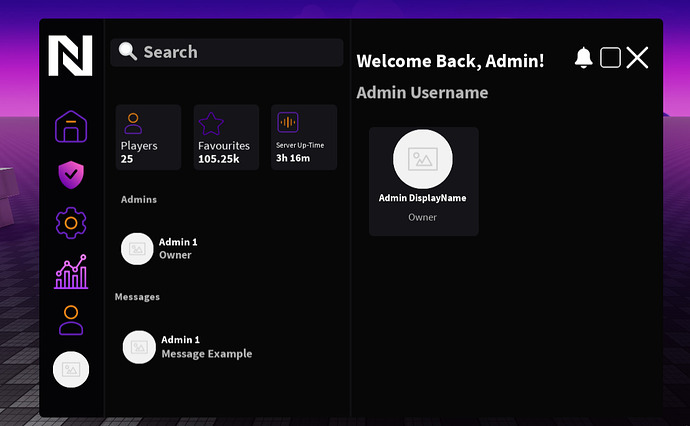Open notifications with the bell icon
The image size is (690, 426).
click(584, 58)
